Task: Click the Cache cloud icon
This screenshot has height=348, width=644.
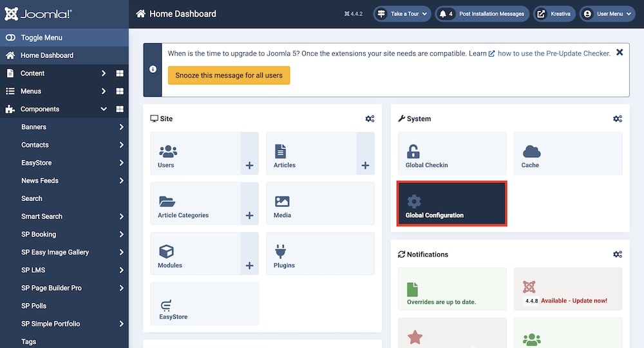Action: [531, 151]
